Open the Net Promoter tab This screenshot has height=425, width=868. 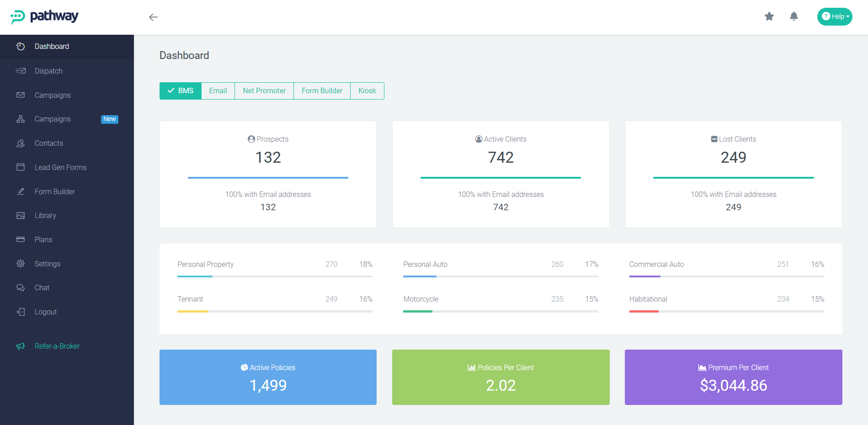[x=264, y=90]
